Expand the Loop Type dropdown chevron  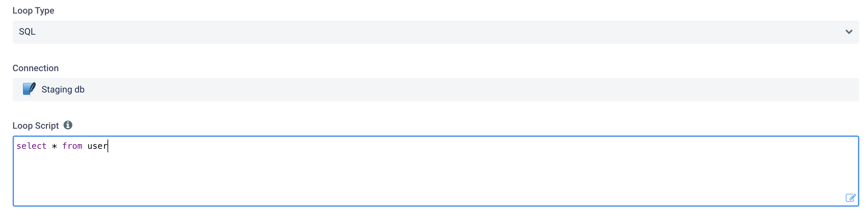(x=849, y=32)
